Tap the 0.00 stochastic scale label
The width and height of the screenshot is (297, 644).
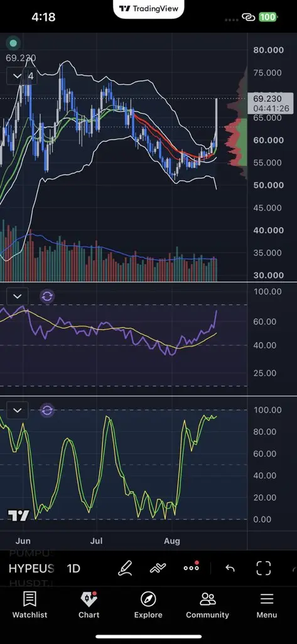pyautogui.click(x=262, y=519)
